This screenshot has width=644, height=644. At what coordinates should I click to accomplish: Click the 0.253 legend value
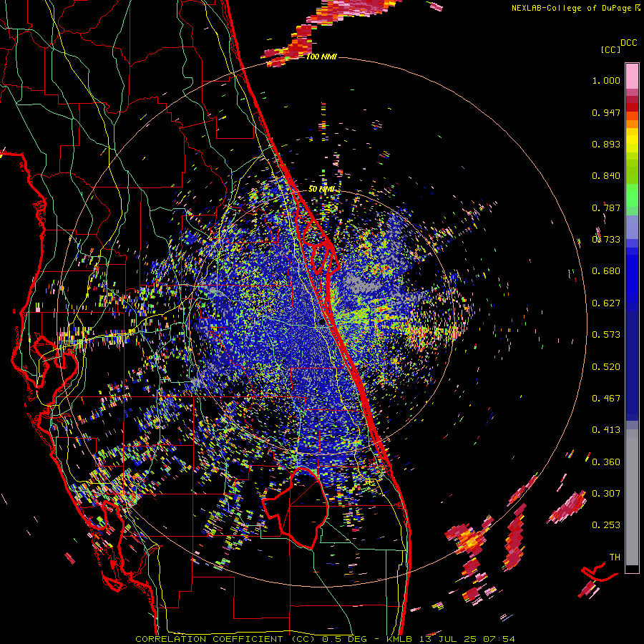[606, 525]
